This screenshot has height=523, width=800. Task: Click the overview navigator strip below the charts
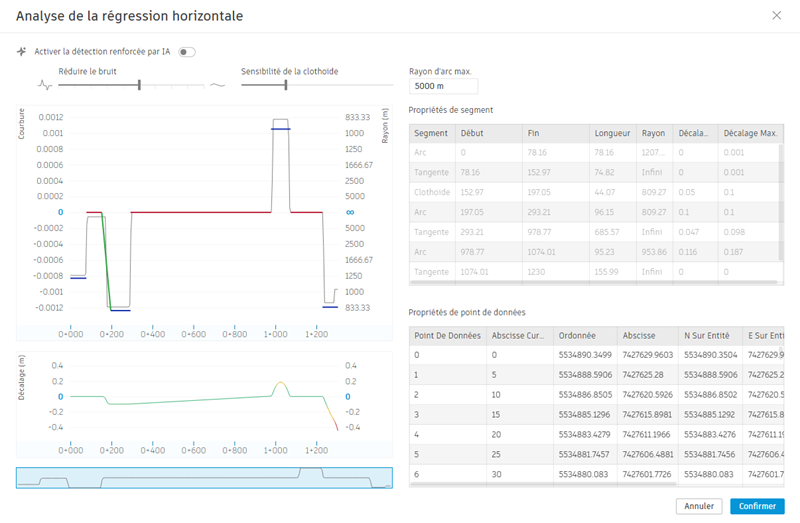(204, 478)
